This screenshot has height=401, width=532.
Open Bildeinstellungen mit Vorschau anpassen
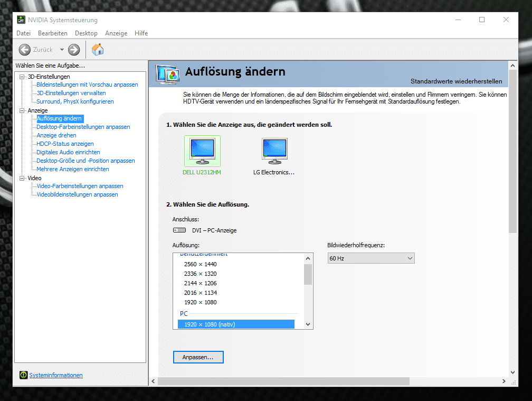coord(87,85)
